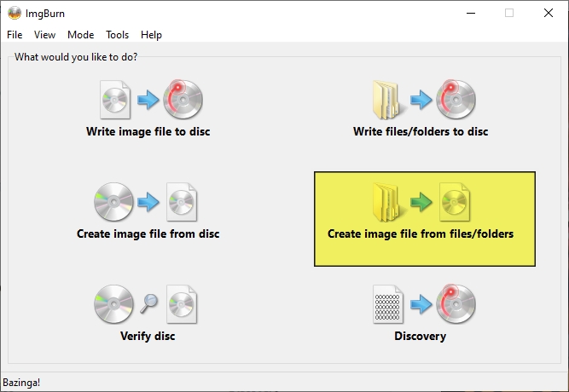Click the disc icon above Verify disc
The width and height of the screenshot is (569, 392).
tap(113, 304)
